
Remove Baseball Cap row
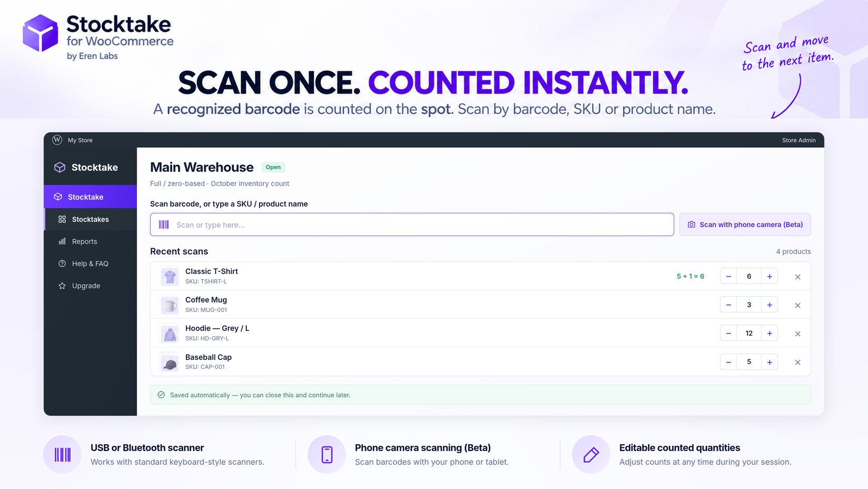coord(797,362)
